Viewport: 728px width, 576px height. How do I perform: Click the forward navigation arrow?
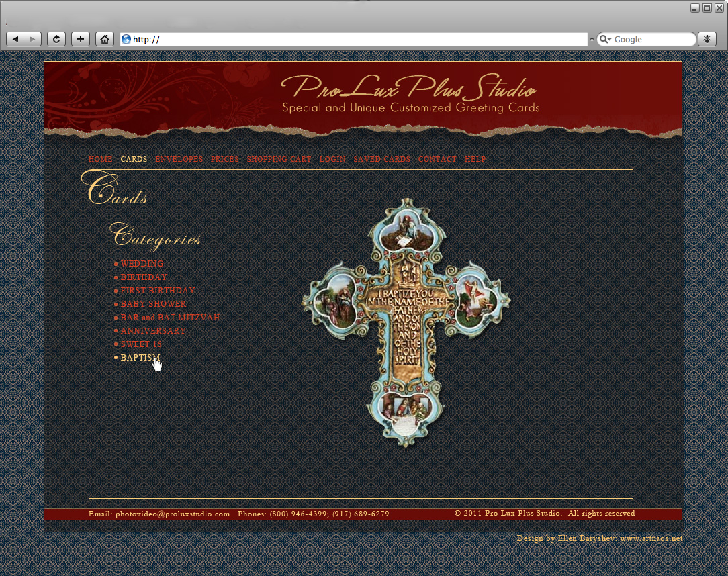32,38
